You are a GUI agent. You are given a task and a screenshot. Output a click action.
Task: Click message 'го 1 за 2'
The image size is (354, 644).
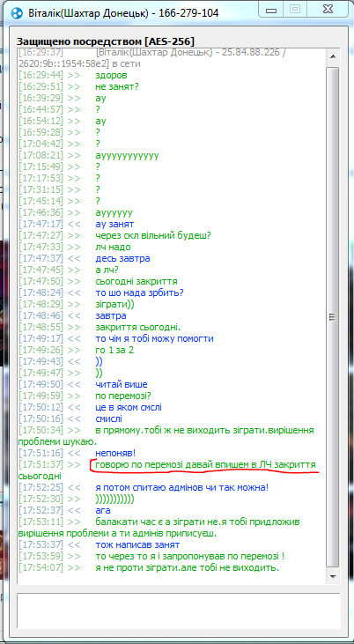[x=114, y=351]
